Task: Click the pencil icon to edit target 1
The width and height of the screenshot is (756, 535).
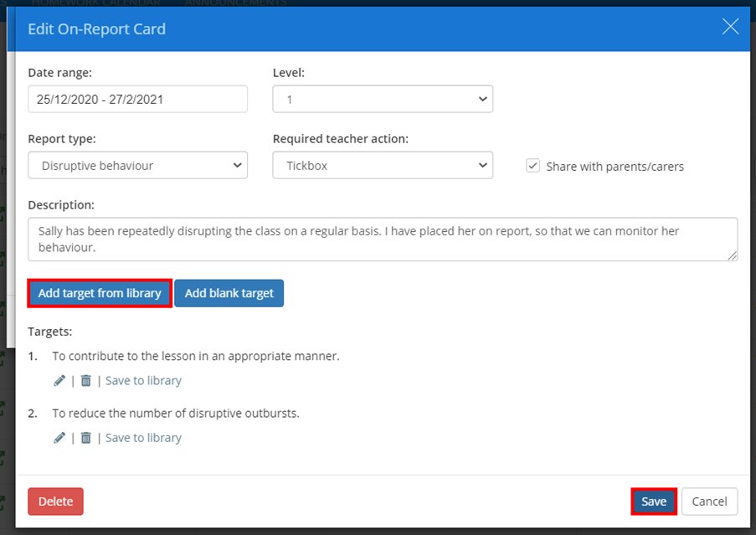Action: click(59, 380)
